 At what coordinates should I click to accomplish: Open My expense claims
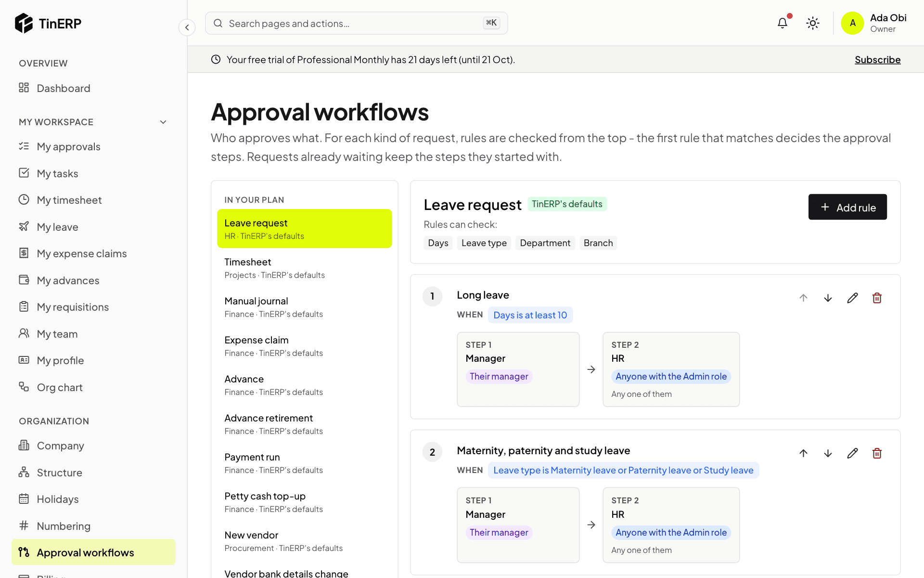(93, 253)
